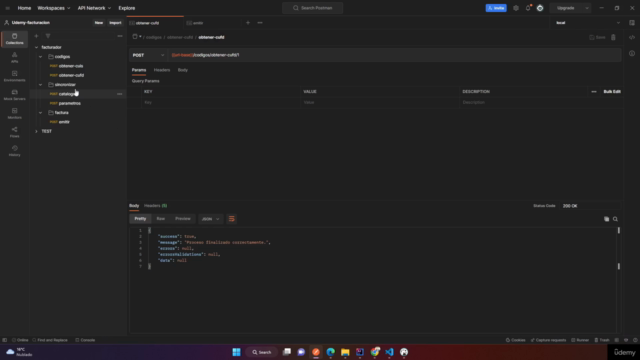Open Find and Replace in status bar
This screenshot has width=640, height=360.
pos(50,340)
